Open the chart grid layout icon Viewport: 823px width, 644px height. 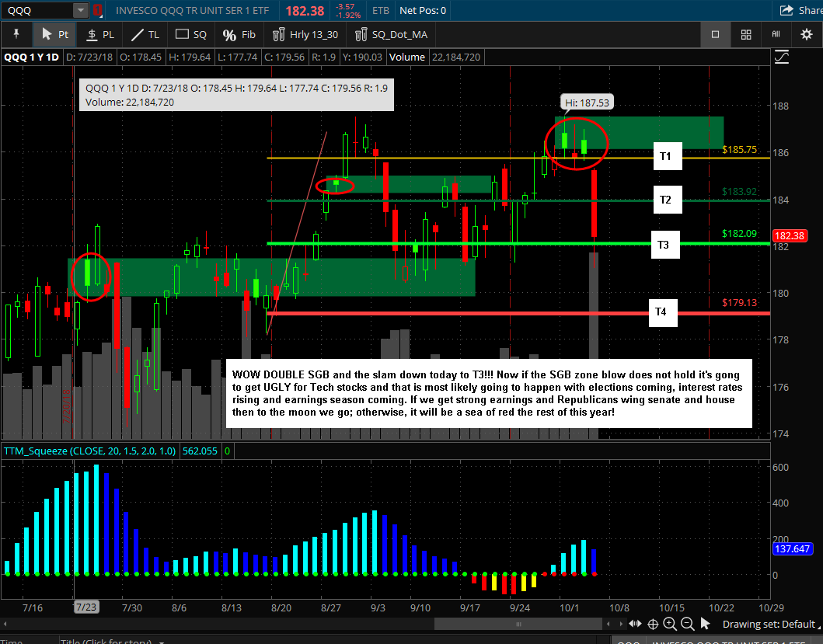pos(746,34)
